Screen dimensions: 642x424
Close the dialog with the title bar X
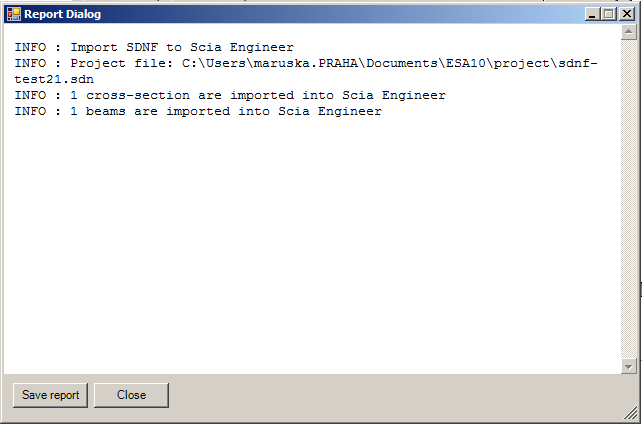click(x=627, y=14)
